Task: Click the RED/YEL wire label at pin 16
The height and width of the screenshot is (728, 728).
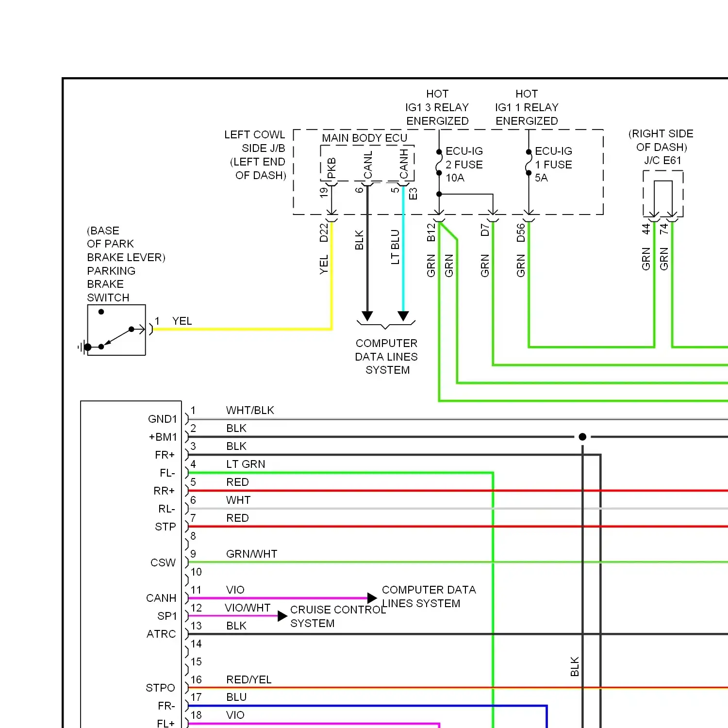Action: tap(249, 679)
